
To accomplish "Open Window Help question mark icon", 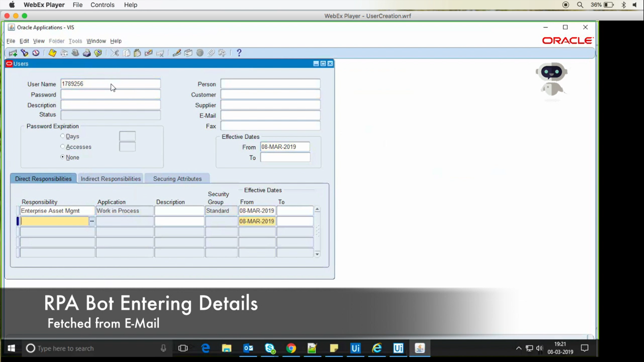I will coord(239,53).
